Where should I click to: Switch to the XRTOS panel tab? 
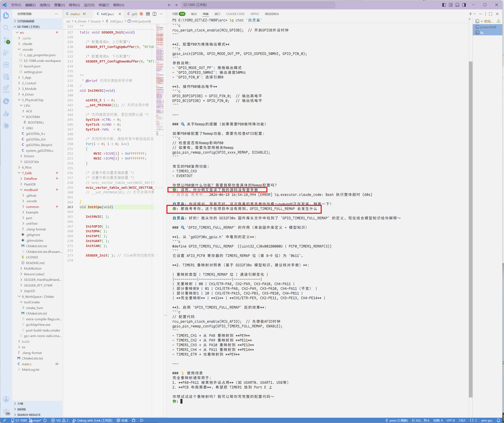click(x=254, y=14)
